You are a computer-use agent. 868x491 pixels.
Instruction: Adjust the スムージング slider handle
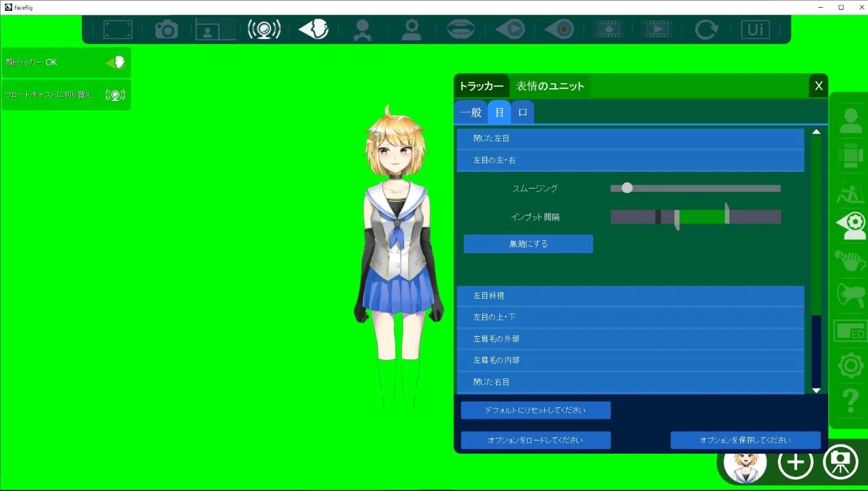coord(627,187)
